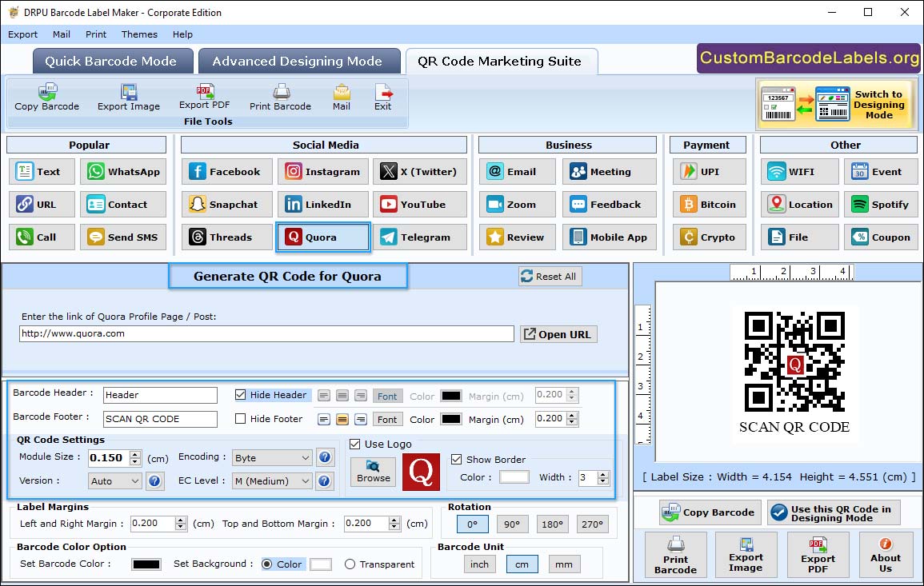Pick the Review QR code option

(517, 237)
